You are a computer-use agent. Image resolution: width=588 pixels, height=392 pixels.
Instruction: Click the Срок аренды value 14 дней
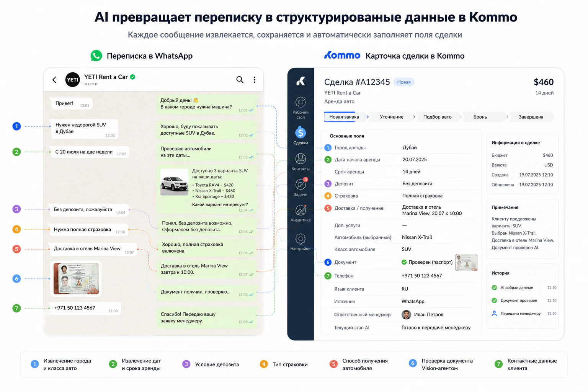412,171
